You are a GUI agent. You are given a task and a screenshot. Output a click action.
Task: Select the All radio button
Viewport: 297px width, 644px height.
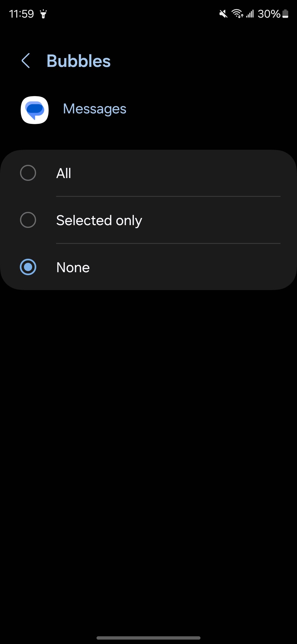click(x=28, y=173)
